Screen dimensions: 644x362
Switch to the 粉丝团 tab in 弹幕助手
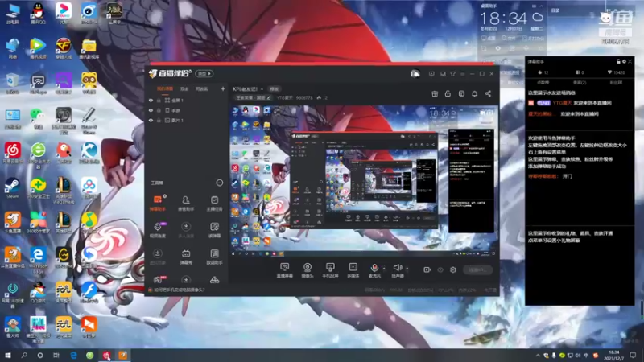click(x=616, y=83)
